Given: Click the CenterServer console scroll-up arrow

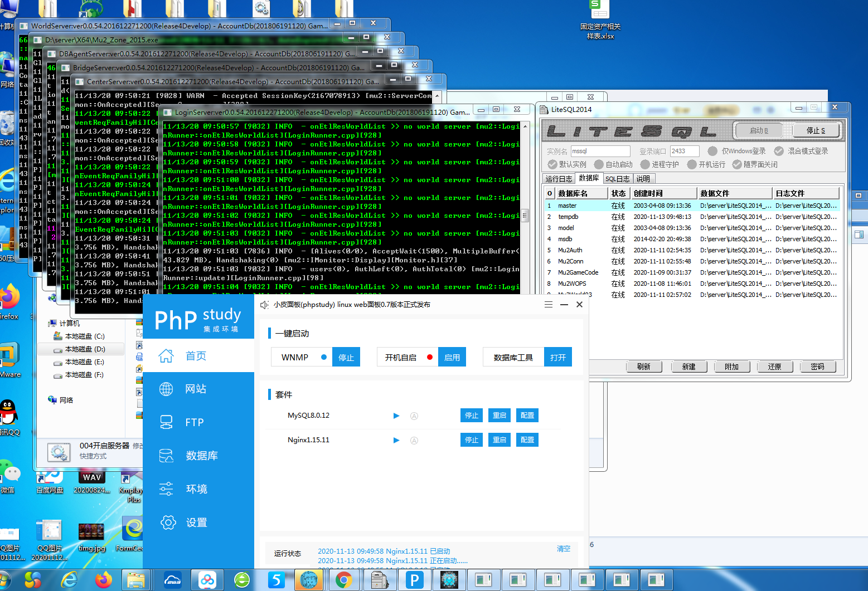Looking at the screenshot, I should point(437,96).
